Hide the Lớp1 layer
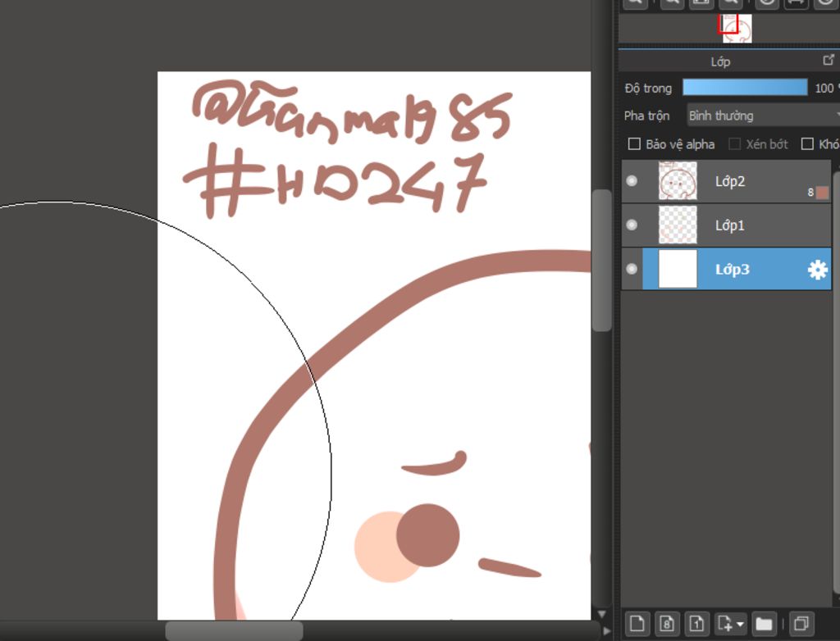 (x=632, y=225)
